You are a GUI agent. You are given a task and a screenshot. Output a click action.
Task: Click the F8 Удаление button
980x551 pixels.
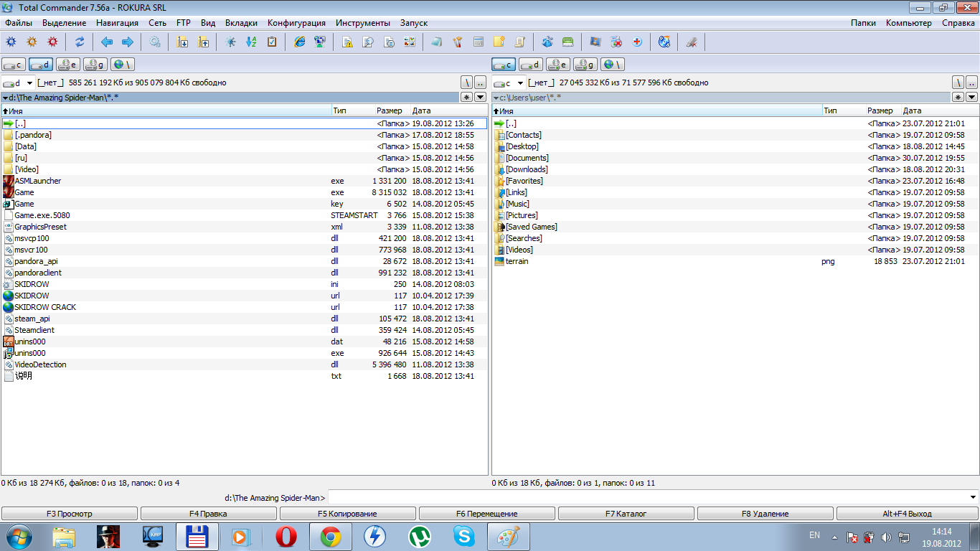click(x=765, y=514)
